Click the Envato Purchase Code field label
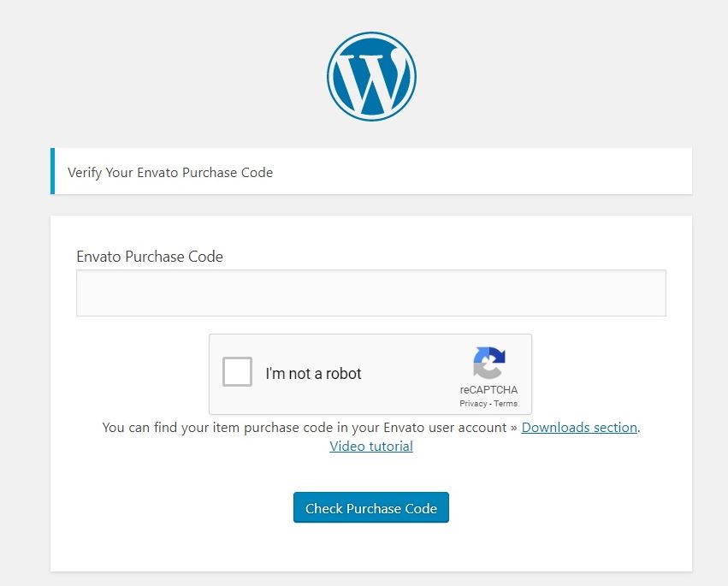This screenshot has height=586, width=728. (x=150, y=257)
